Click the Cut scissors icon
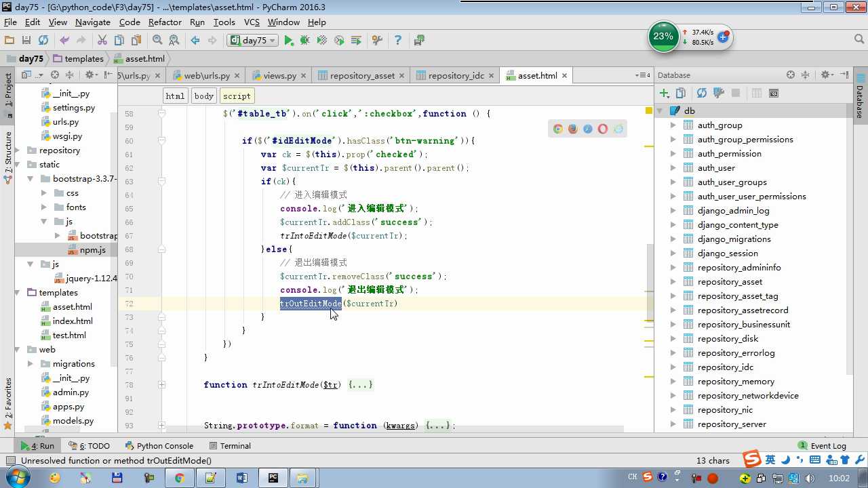The height and width of the screenshot is (488, 868). coord(102,41)
